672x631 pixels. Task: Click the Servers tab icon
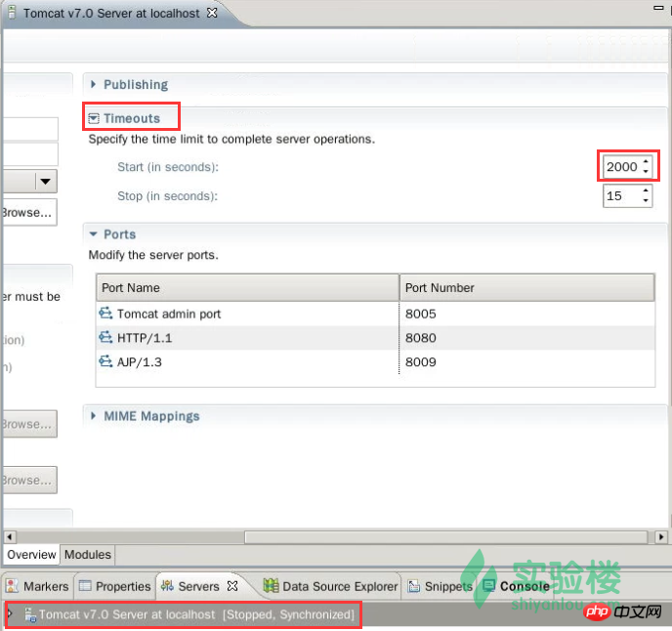(167, 585)
